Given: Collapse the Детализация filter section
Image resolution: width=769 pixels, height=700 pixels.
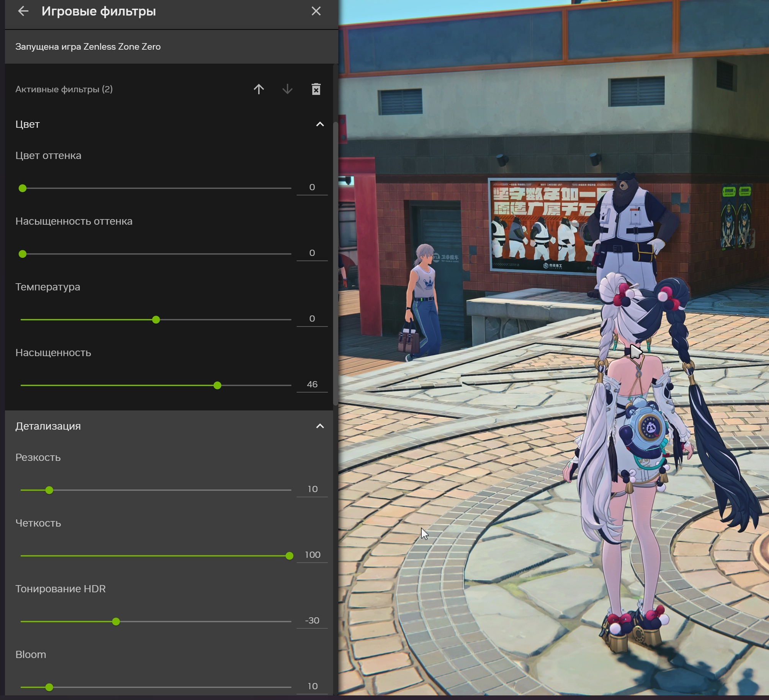Looking at the screenshot, I should 320,426.
